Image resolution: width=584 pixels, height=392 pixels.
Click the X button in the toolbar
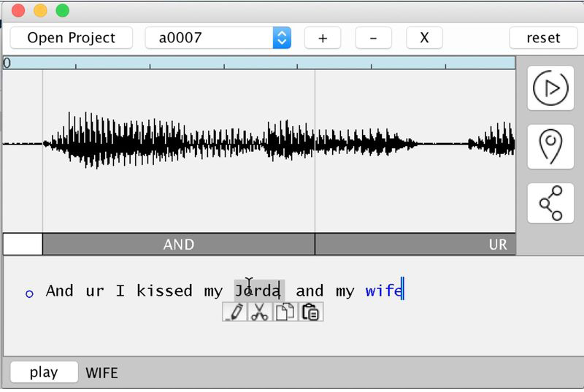pyautogui.click(x=424, y=38)
